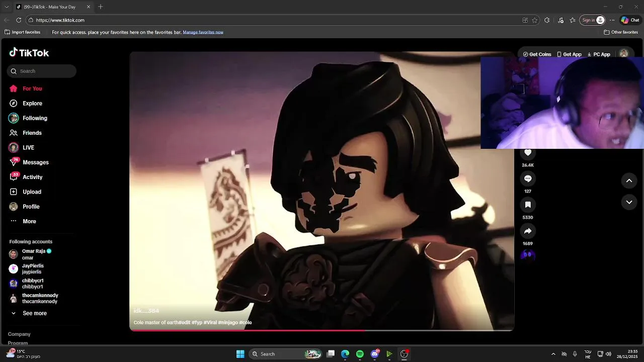The height and width of the screenshot is (362, 644).
Task: Click the TikTok logo in the sidebar
Action: pyautogui.click(x=29, y=53)
